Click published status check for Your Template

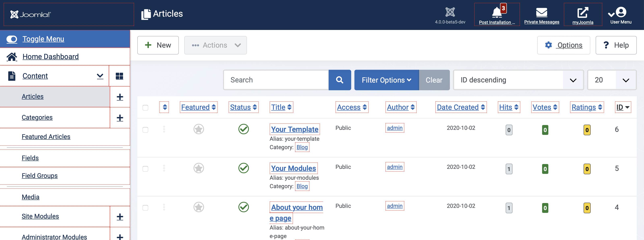[243, 129]
